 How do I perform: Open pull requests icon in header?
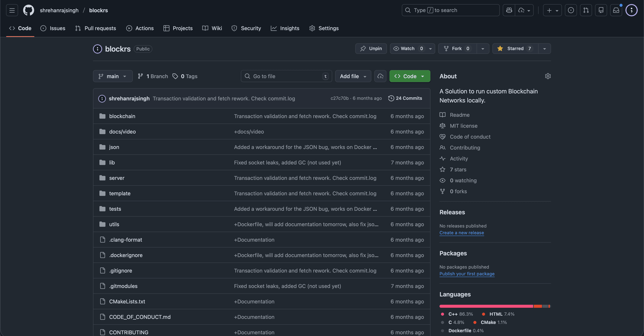point(586,10)
